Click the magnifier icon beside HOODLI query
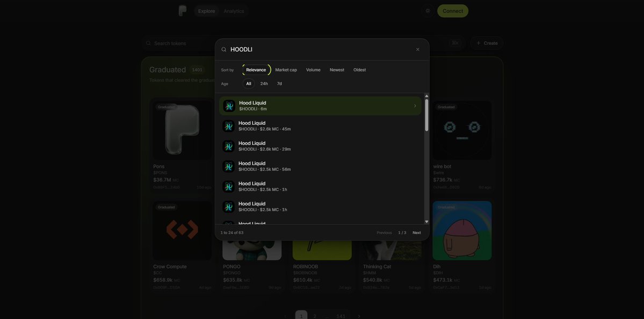 224,49
